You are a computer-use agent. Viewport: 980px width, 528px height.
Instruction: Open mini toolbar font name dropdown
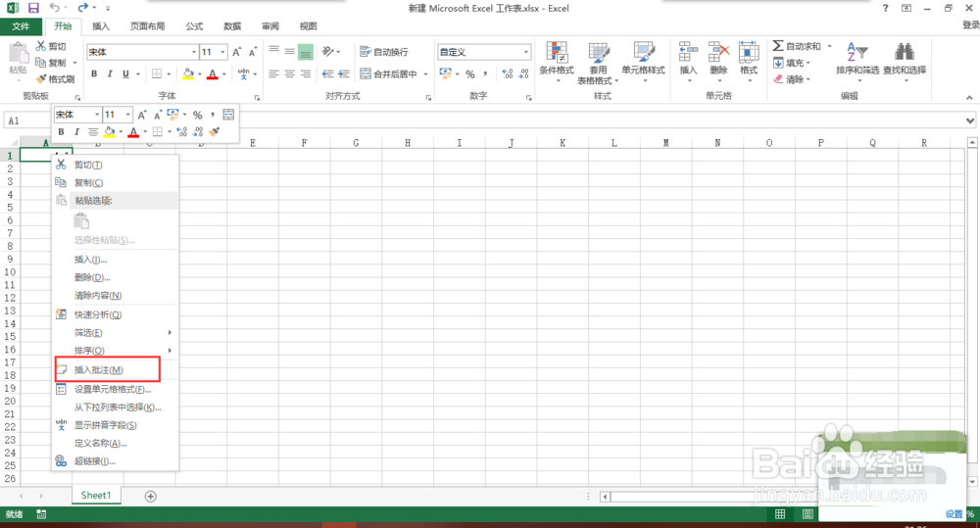click(x=97, y=115)
